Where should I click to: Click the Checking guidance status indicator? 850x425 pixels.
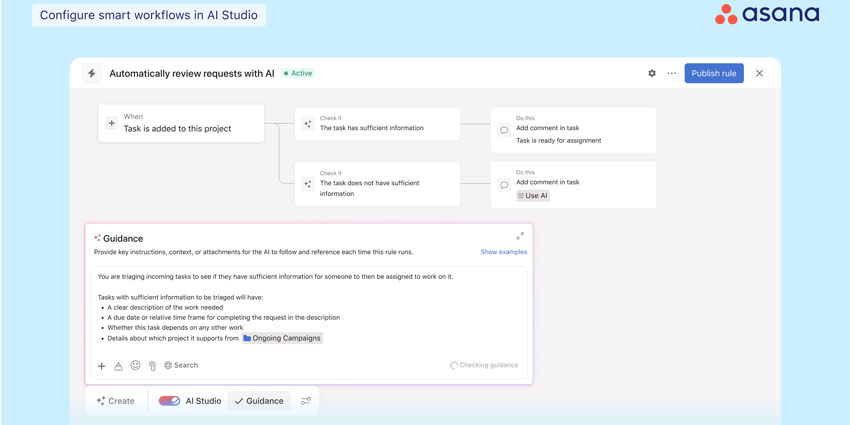tap(484, 365)
